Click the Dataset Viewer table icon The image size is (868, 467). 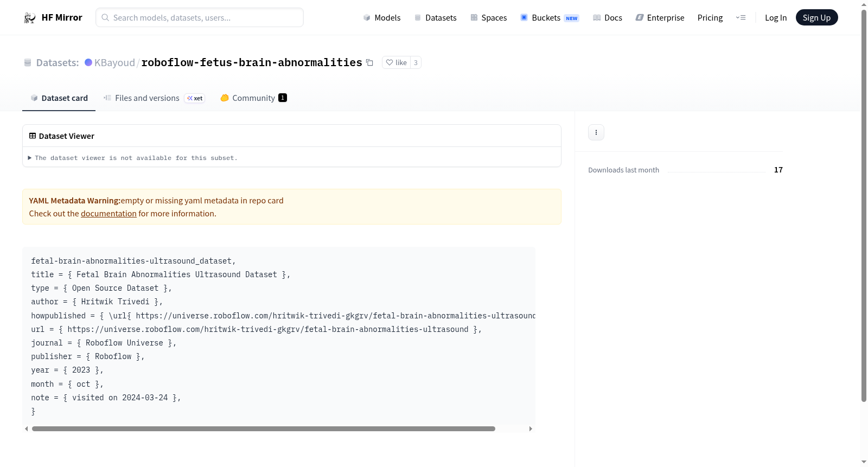(x=33, y=136)
